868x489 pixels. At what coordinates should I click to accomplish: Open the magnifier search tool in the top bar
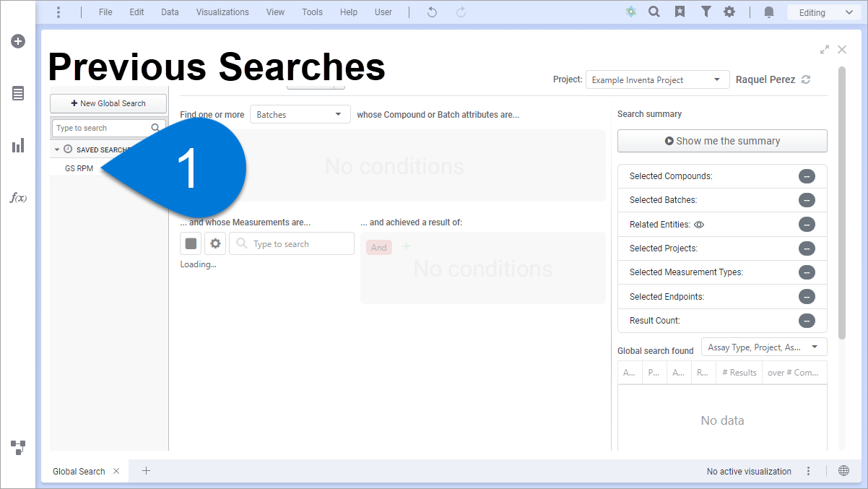pyautogui.click(x=654, y=12)
